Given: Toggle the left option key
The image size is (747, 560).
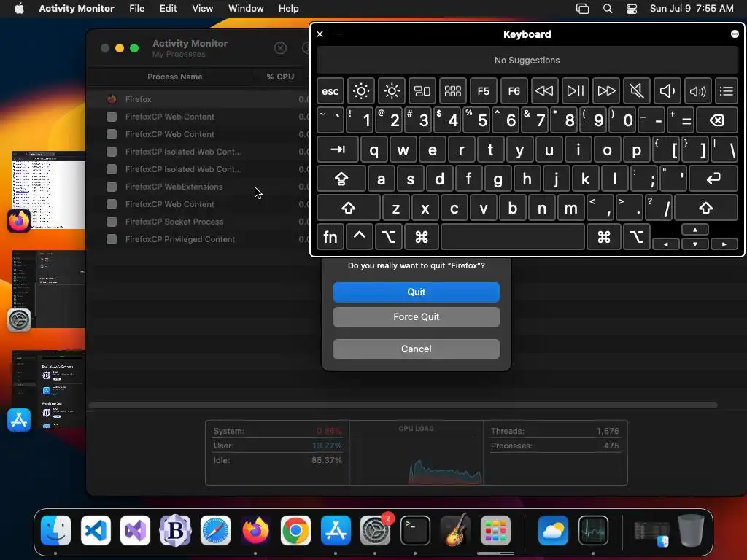Looking at the screenshot, I should click(388, 237).
